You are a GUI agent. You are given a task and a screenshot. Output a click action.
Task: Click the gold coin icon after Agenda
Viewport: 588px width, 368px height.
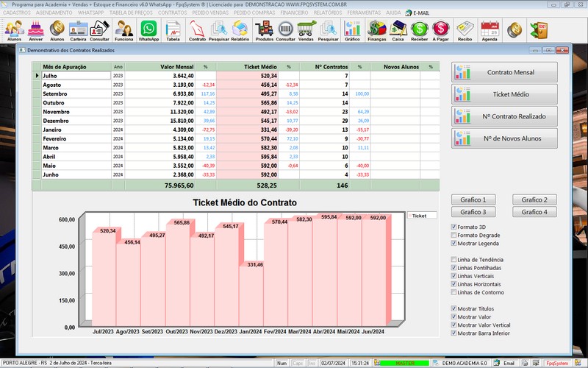[514, 30]
